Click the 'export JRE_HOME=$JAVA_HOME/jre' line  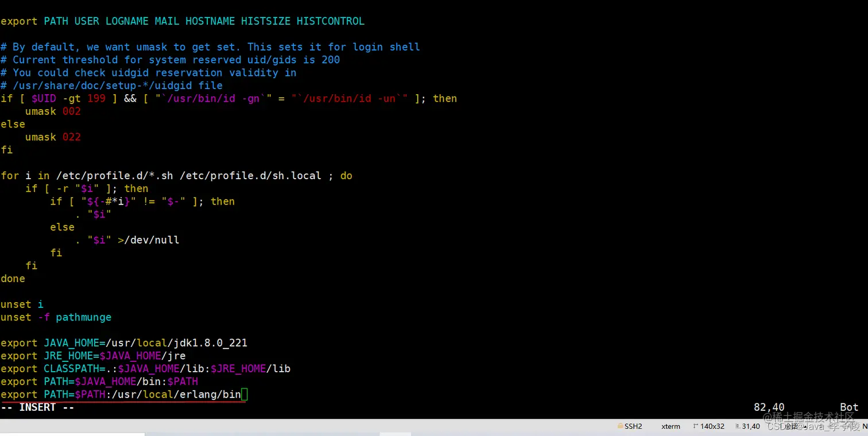point(93,356)
